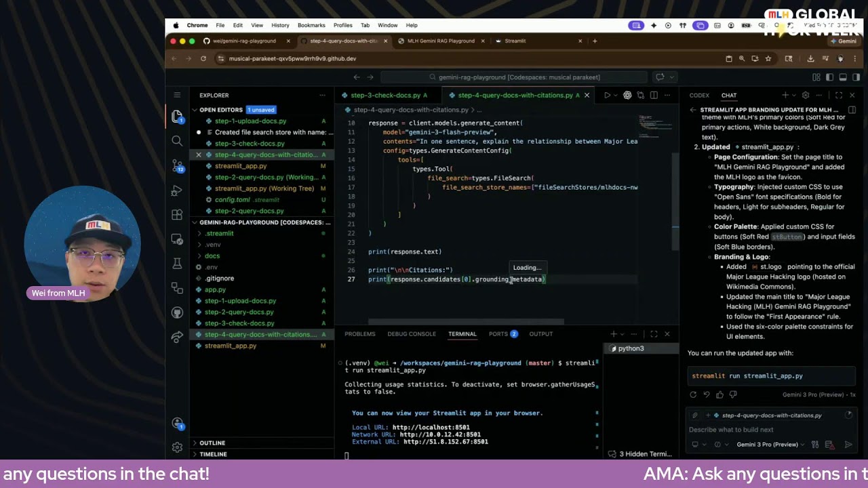This screenshot has height=488, width=868.
Task: Start a new chat with plus icon
Action: pyautogui.click(x=785, y=95)
